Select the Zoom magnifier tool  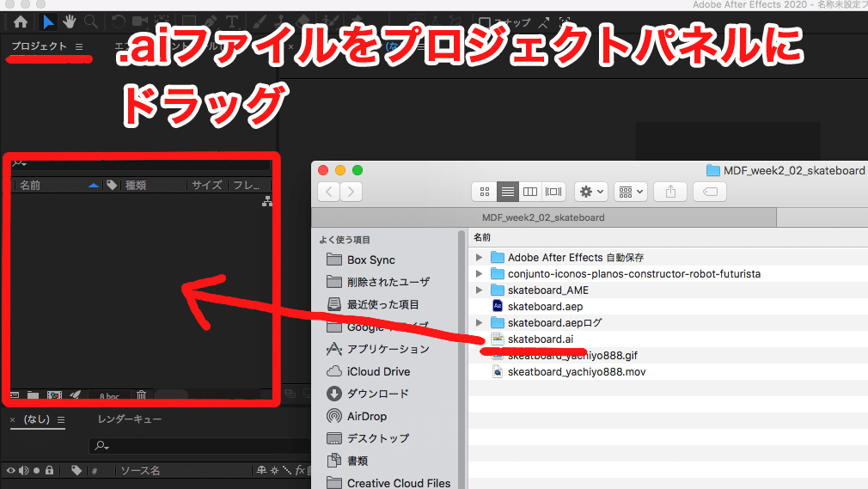(91, 22)
